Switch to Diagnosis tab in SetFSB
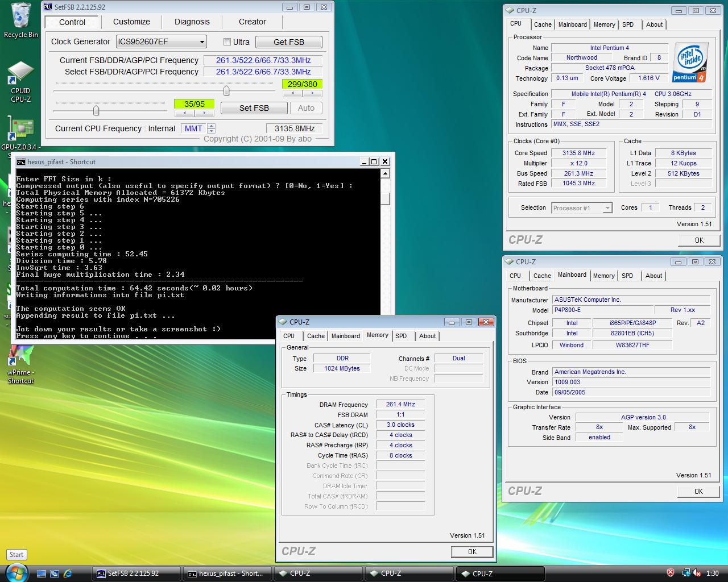The width and height of the screenshot is (728, 582). click(192, 22)
